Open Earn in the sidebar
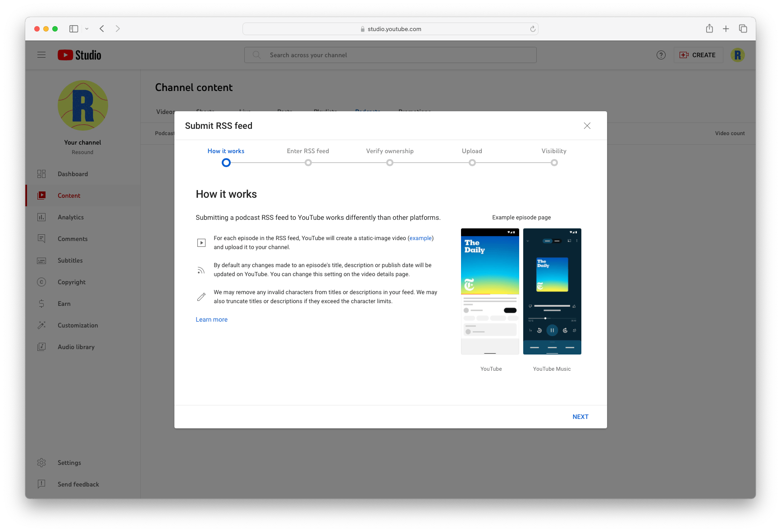The width and height of the screenshot is (781, 532). tap(83, 304)
